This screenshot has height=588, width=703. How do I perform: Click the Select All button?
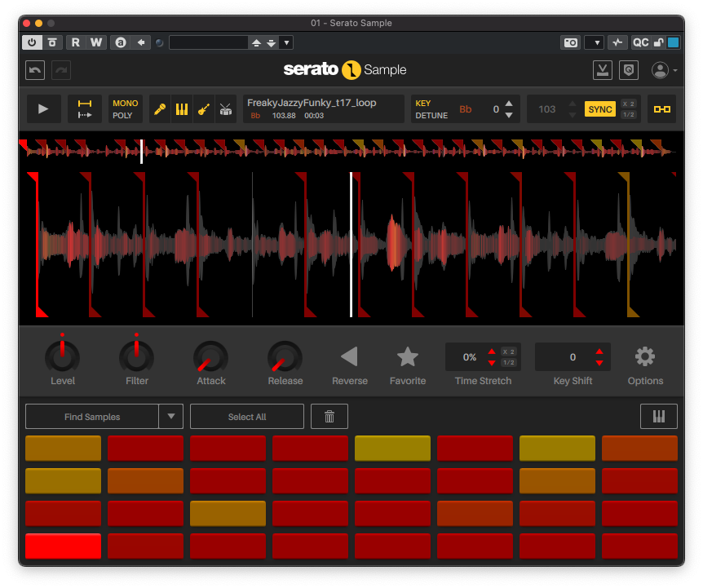(x=247, y=417)
